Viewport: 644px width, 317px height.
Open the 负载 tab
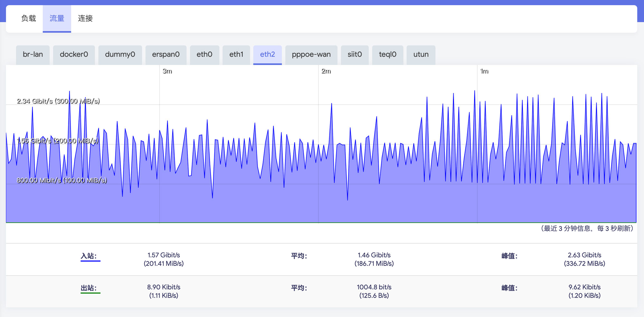(28, 18)
